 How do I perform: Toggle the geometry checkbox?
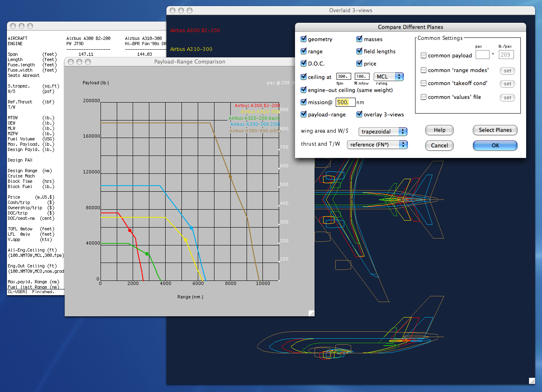pos(304,39)
